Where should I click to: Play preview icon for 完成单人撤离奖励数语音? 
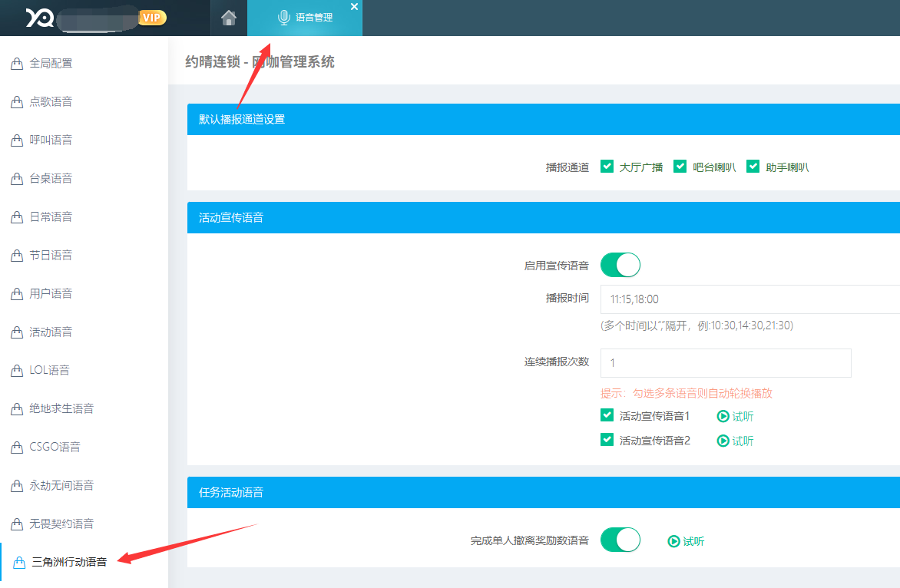(674, 541)
